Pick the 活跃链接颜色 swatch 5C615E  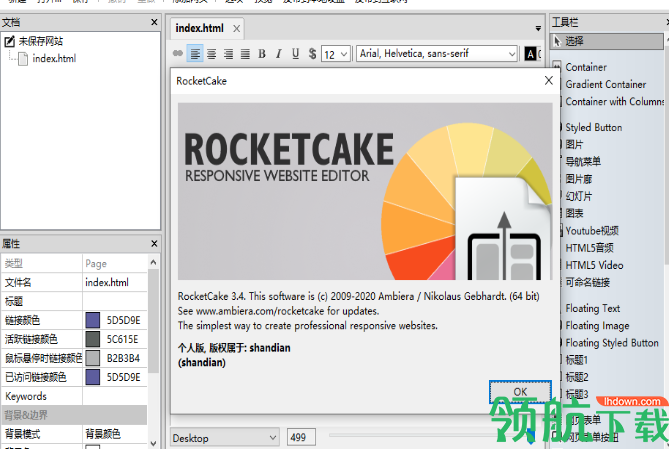point(93,339)
